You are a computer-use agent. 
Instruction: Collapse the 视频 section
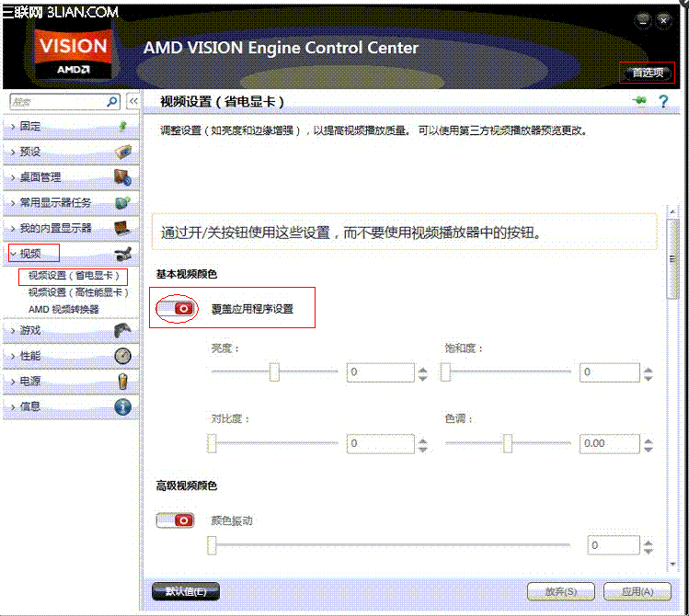[70, 254]
